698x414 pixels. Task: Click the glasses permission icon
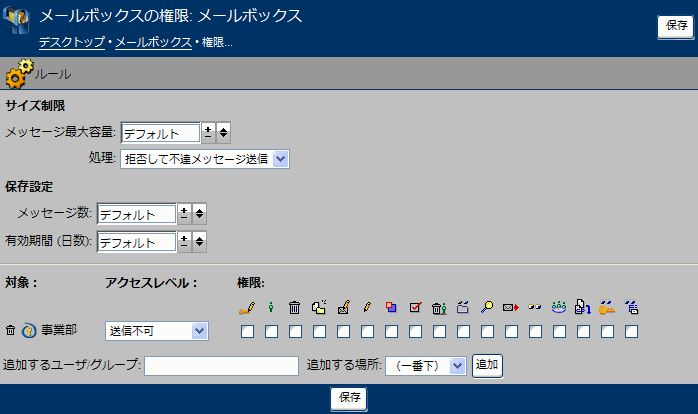[535, 308]
